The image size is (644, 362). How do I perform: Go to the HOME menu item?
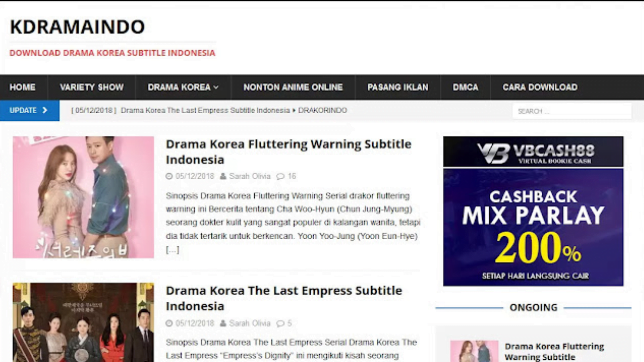click(22, 87)
